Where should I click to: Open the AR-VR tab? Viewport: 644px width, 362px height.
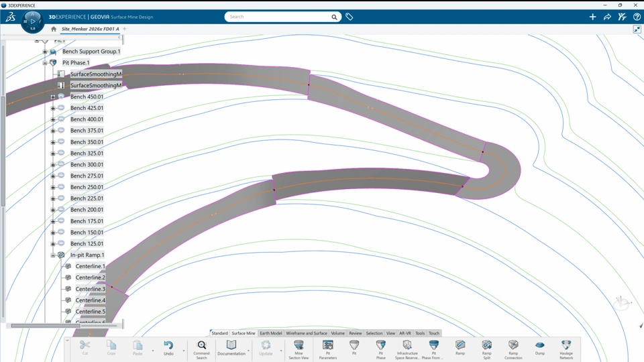(x=405, y=333)
